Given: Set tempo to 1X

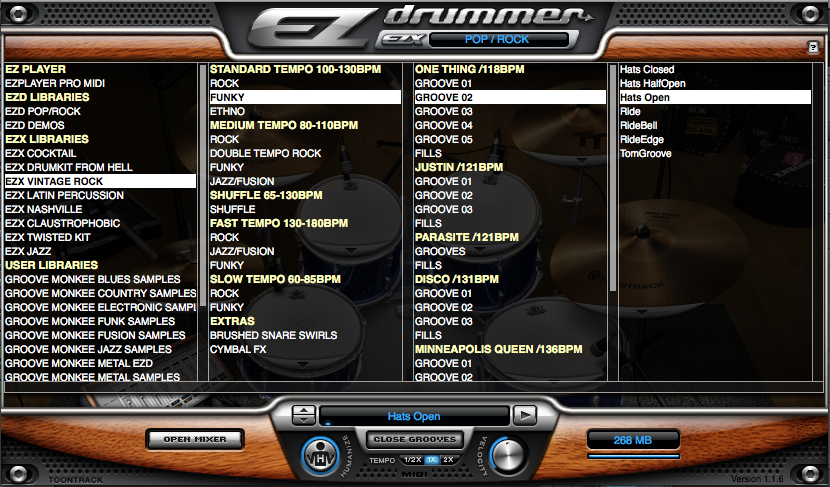Looking at the screenshot, I should [431, 460].
